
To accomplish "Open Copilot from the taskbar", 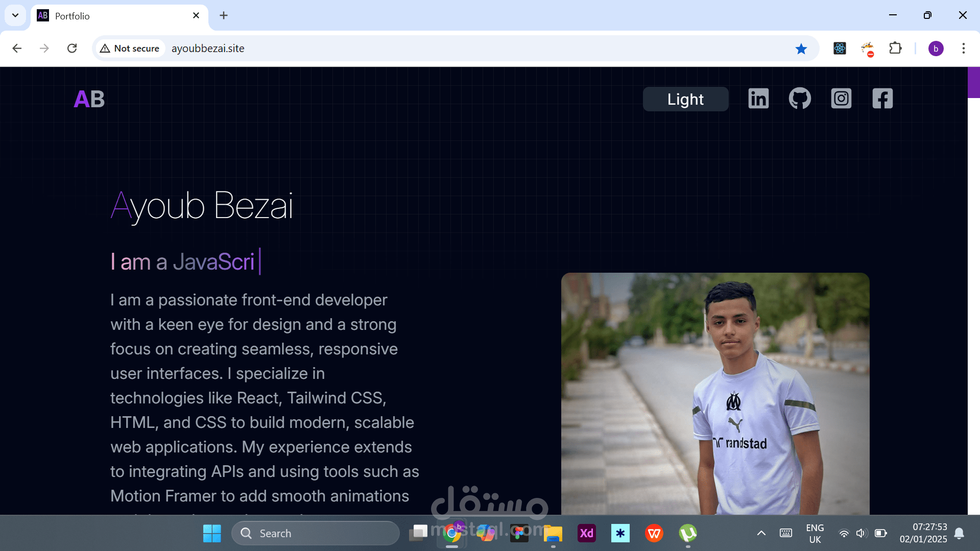I will click(486, 533).
